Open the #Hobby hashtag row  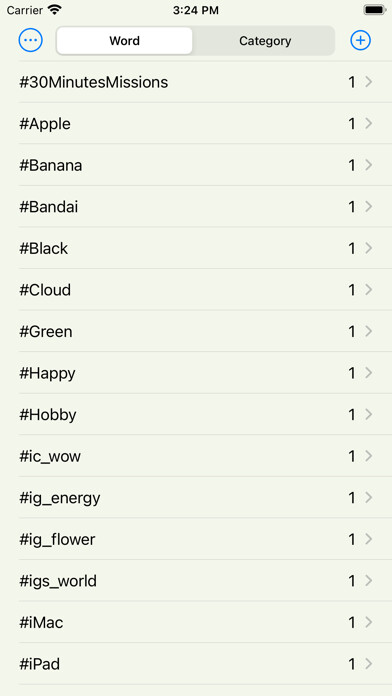point(205,415)
